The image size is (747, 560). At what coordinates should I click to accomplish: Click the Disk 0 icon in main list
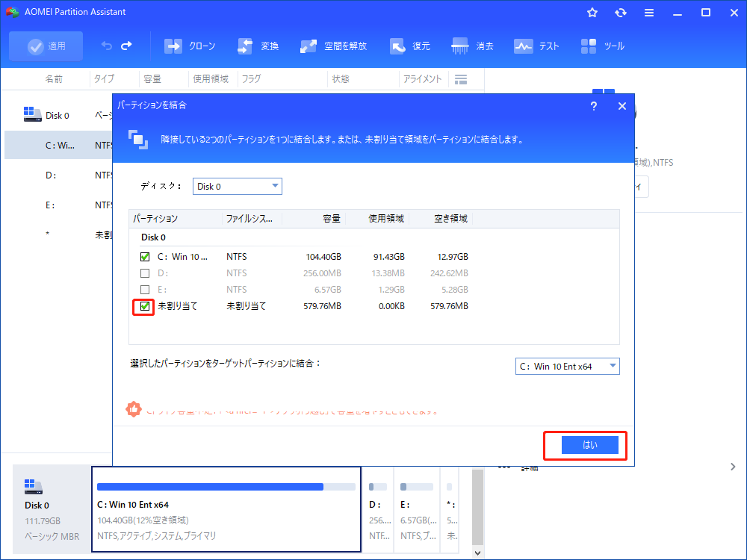[x=32, y=114]
